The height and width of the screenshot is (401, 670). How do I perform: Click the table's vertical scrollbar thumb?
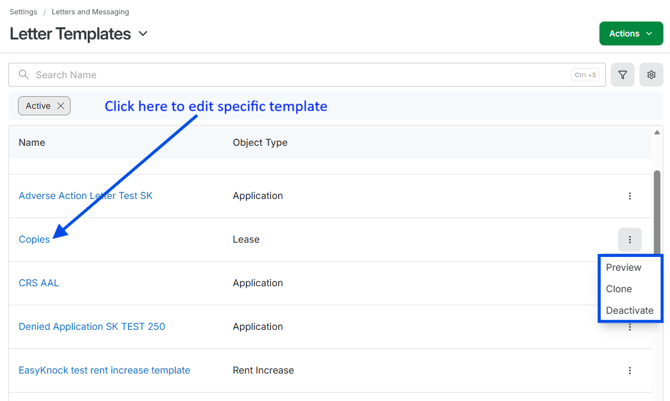coord(657,212)
